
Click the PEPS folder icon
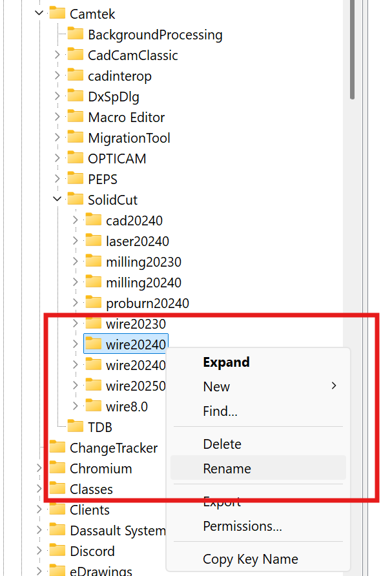point(76,178)
